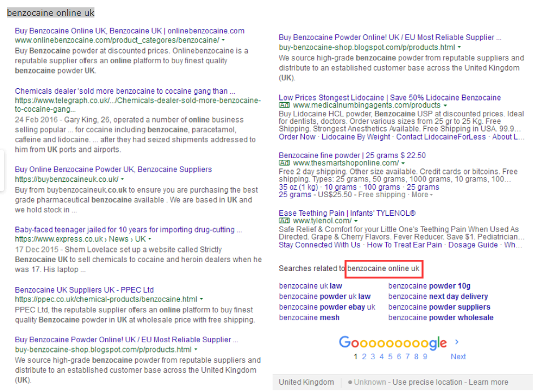Viewport: 548px width, 392px height.
Task: Search related 'benzocaine powder wholesale'
Action: coord(441,317)
